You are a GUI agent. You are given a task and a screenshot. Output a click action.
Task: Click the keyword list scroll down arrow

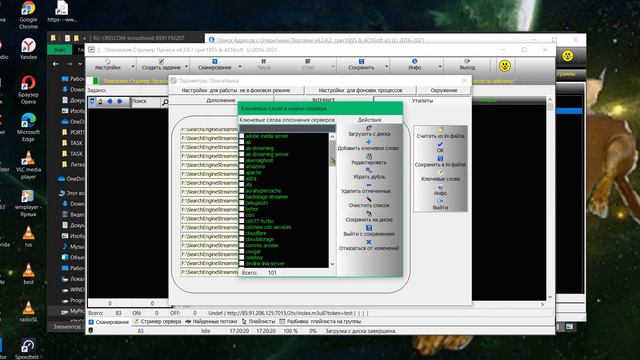(x=332, y=264)
